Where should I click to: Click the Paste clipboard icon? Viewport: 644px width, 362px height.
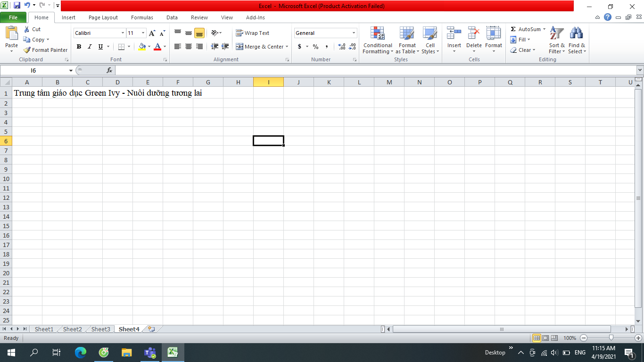click(x=12, y=33)
